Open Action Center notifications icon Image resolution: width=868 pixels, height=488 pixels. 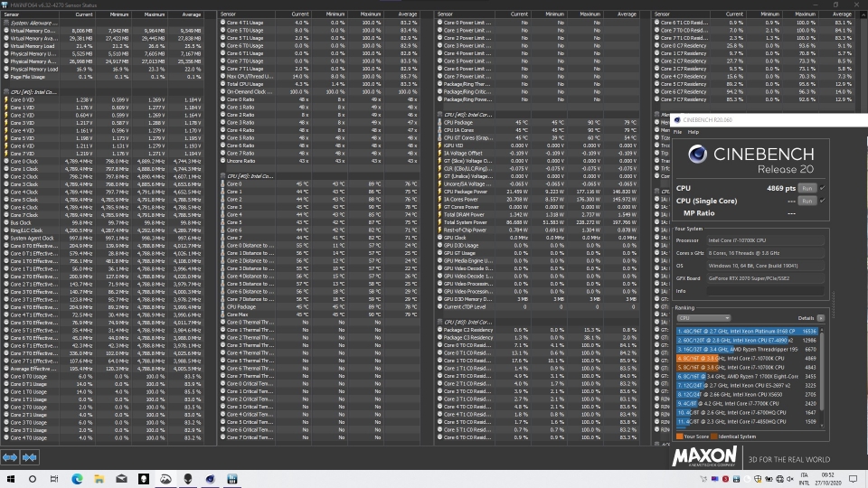pyautogui.click(x=853, y=479)
